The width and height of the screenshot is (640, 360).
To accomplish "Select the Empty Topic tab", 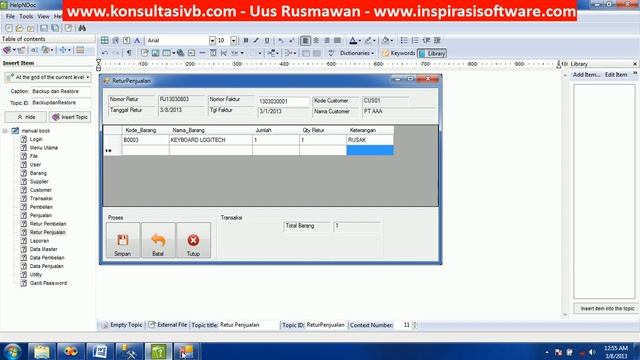I will [122, 325].
